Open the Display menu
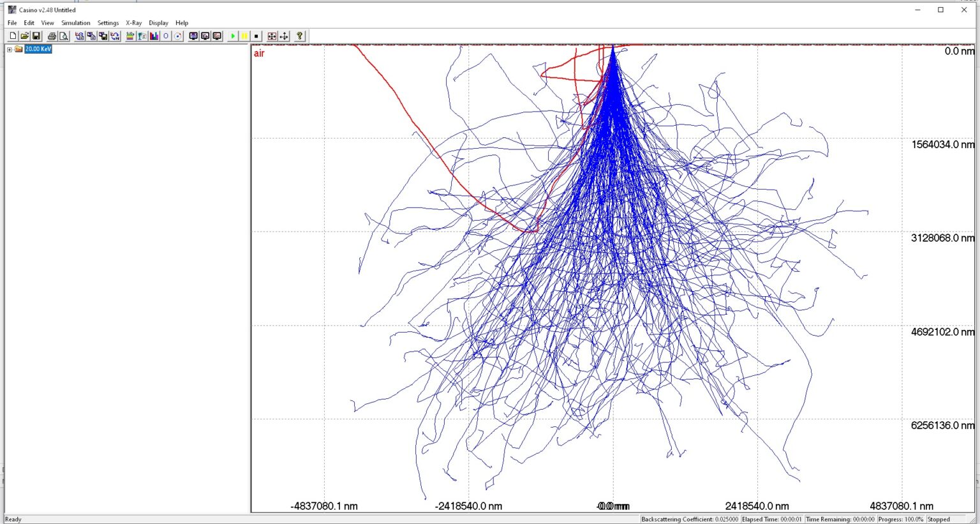This screenshot has height=524, width=980. coord(158,23)
